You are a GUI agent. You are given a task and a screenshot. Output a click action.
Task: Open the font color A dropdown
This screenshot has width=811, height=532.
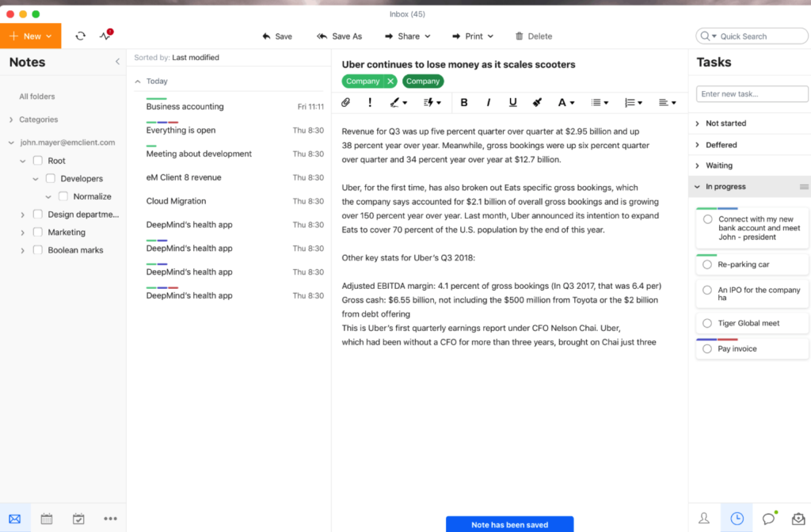pyautogui.click(x=565, y=102)
